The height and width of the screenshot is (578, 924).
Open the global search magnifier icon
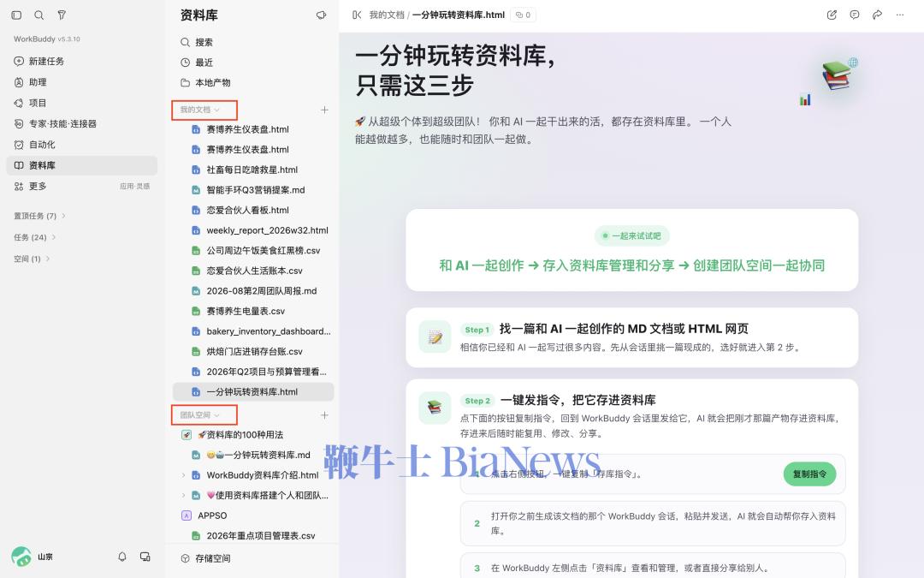click(x=38, y=15)
